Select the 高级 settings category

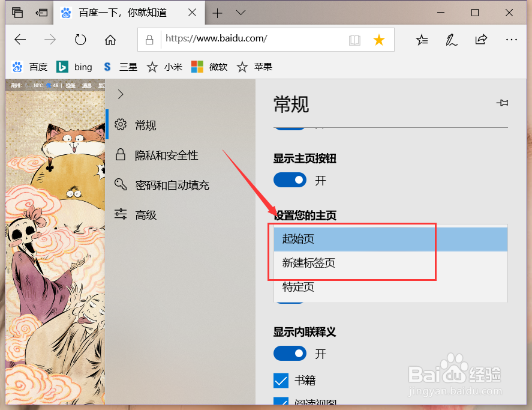pos(180,215)
